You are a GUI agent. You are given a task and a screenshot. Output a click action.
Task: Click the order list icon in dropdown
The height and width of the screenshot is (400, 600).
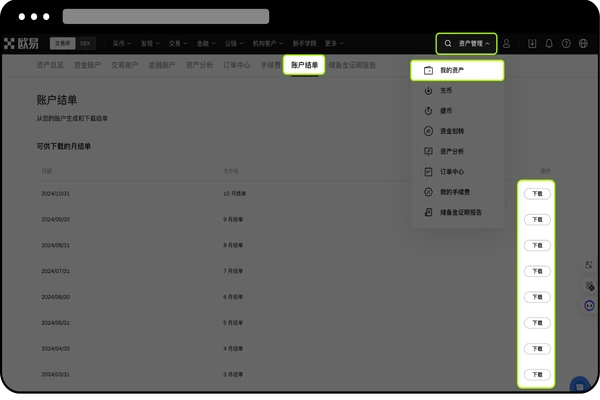tap(428, 172)
